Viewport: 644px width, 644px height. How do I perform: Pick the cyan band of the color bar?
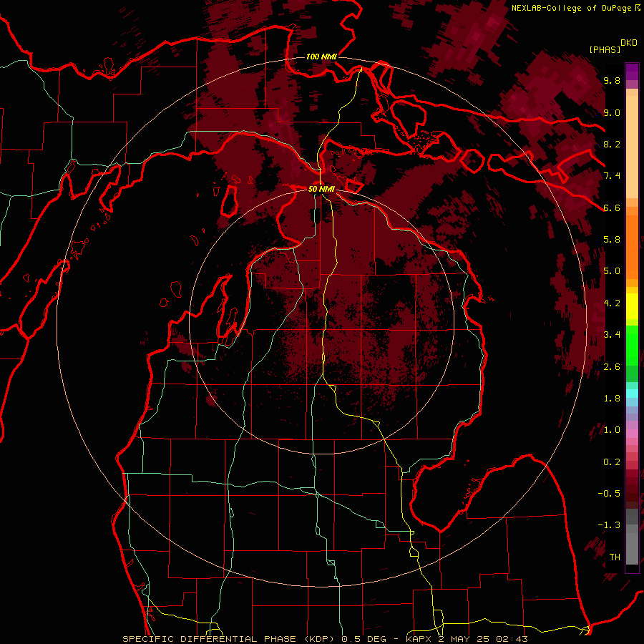point(632,393)
